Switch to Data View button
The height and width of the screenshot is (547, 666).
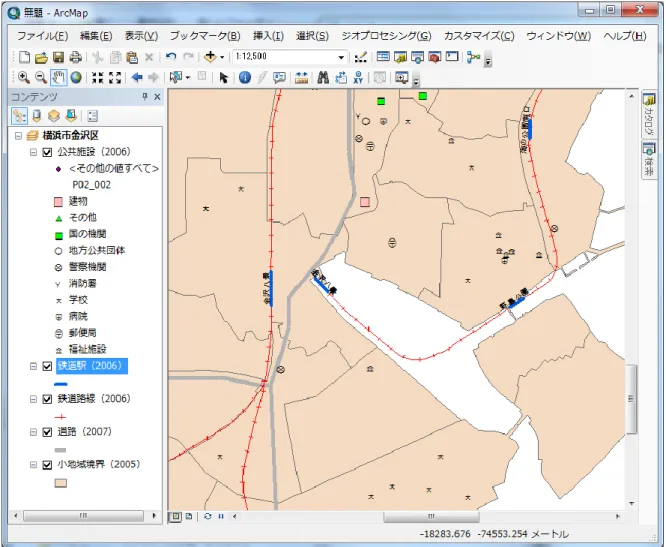click(x=175, y=516)
